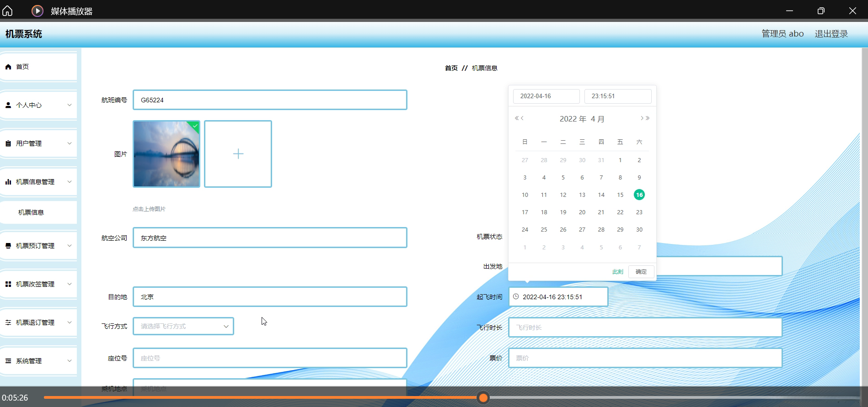Click the 出发地 input field
Viewport: 868px width, 407px height.
(x=719, y=266)
